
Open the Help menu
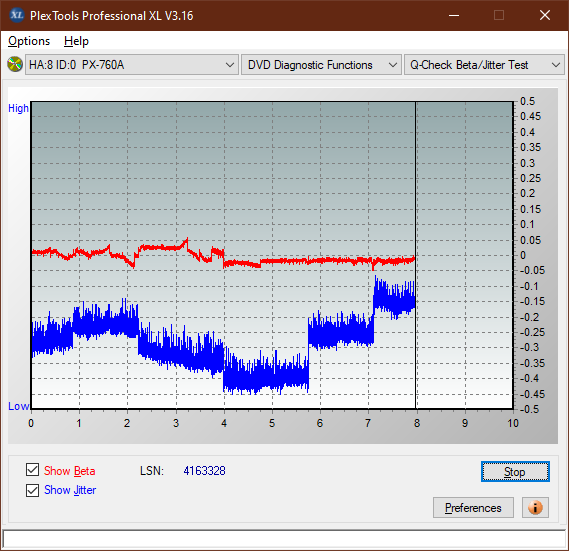[x=76, y=41]
